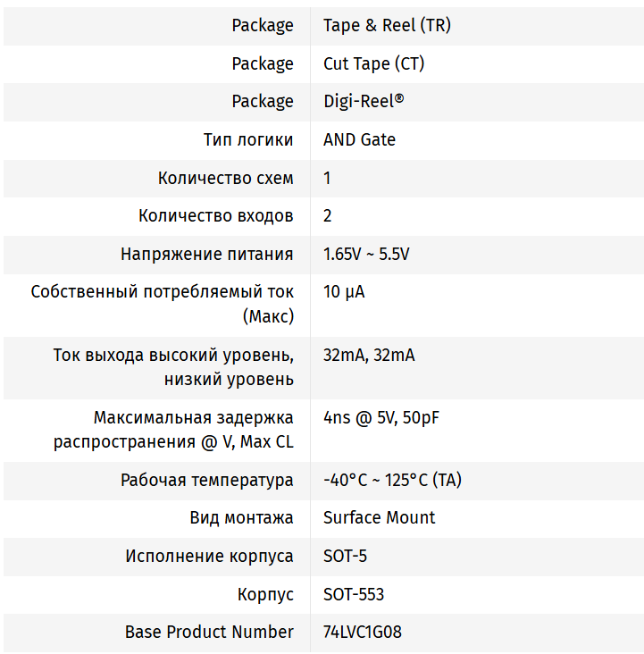Image resolution: width=644 pixels, height=654 pixels.
Task: Select the 'Cut Tape (CT)' value
Action: [x=373, y=63]
